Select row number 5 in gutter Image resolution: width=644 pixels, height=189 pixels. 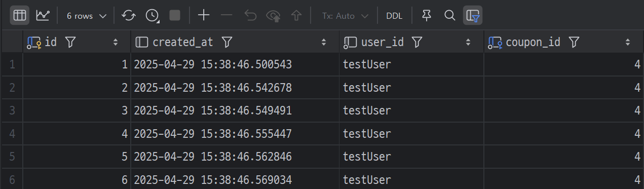12,157
